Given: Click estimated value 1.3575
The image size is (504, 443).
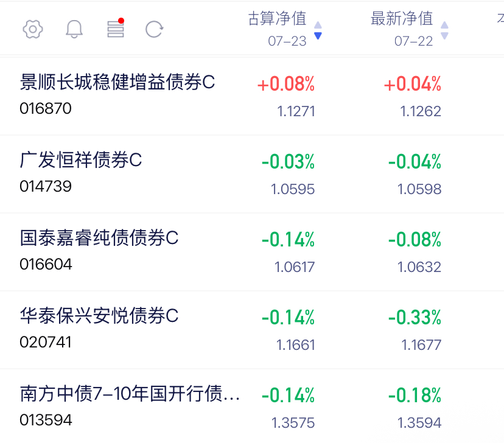Looking at the screenshot, I should [x=293, y=423].
